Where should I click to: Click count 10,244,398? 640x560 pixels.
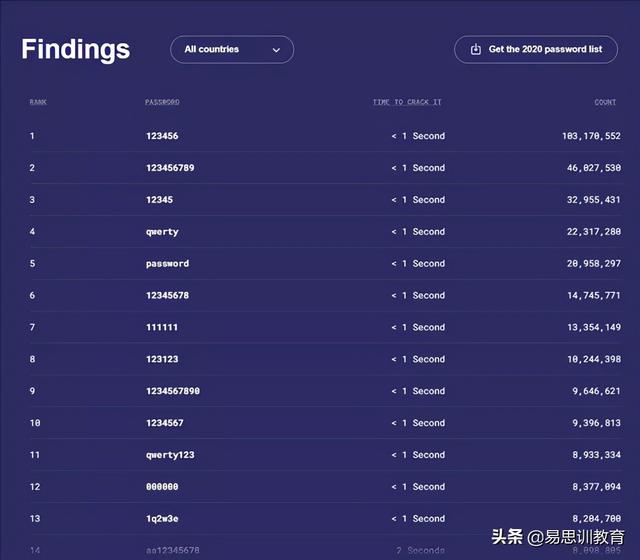(594, 359)
